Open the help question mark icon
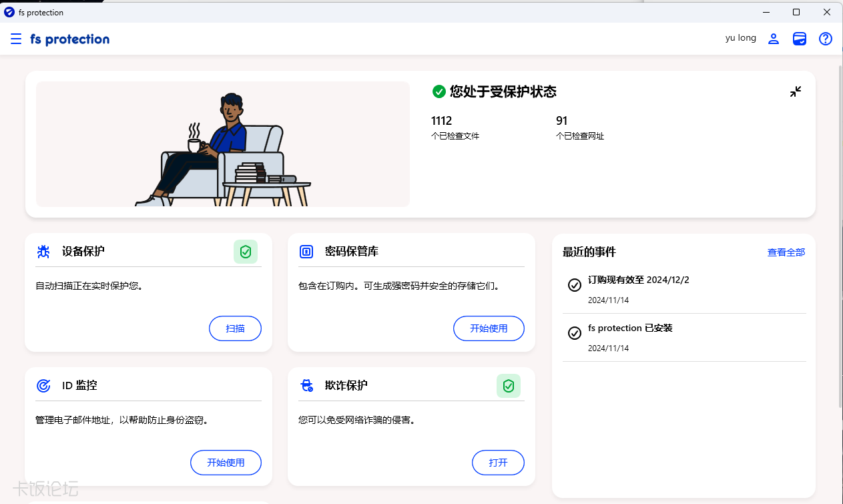 pyautogui.click(x=826, y=39)
